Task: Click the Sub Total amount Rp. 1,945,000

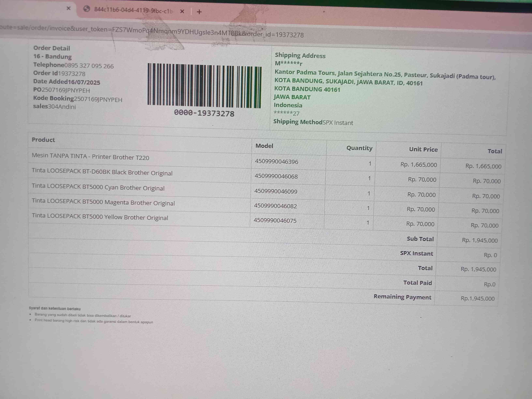Action: click(480, 240)
